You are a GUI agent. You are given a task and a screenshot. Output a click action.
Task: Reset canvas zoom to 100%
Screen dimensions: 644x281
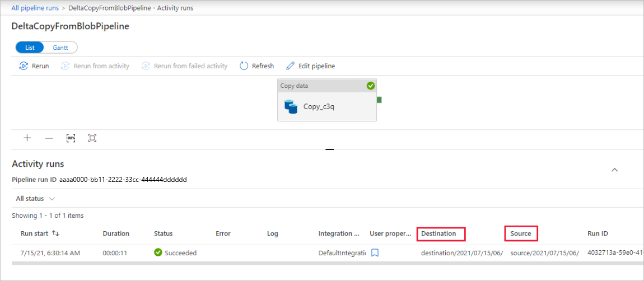click(71, 138)
